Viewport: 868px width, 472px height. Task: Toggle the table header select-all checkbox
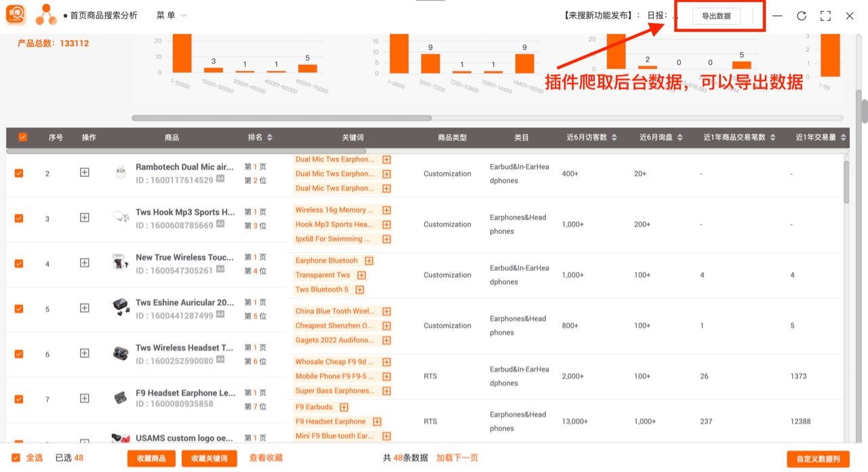[x=22, y=137]
